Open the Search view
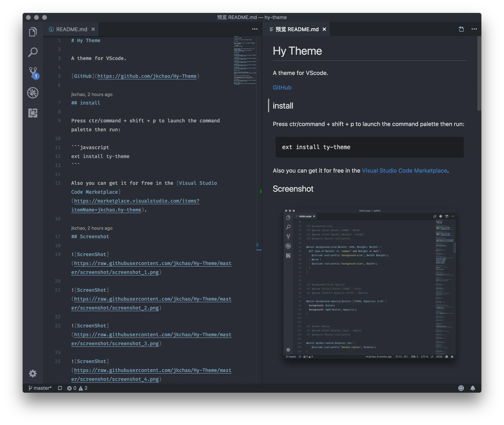 33,52
